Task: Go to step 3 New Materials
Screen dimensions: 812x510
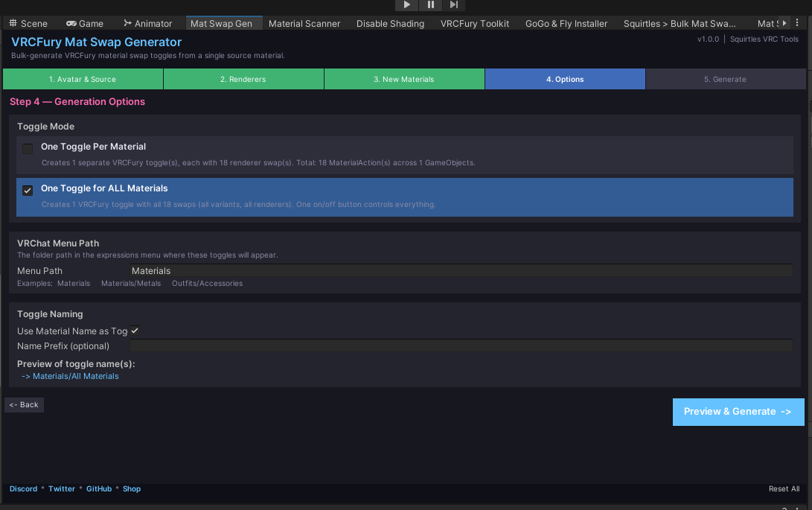Action: coord(404,80)
